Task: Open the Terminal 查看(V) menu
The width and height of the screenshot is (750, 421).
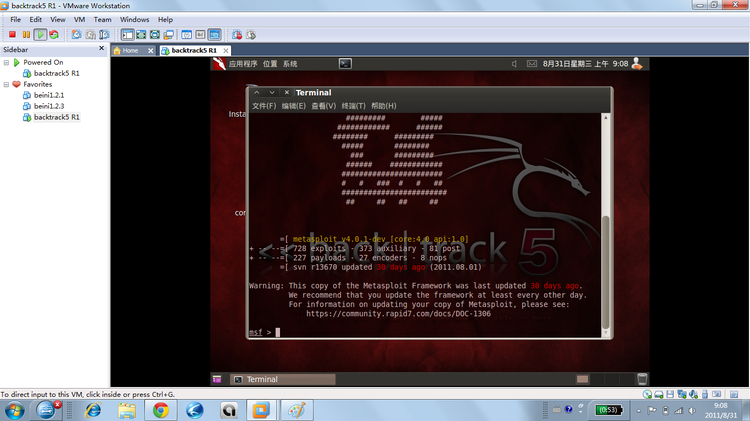Action: click(324, 106)
